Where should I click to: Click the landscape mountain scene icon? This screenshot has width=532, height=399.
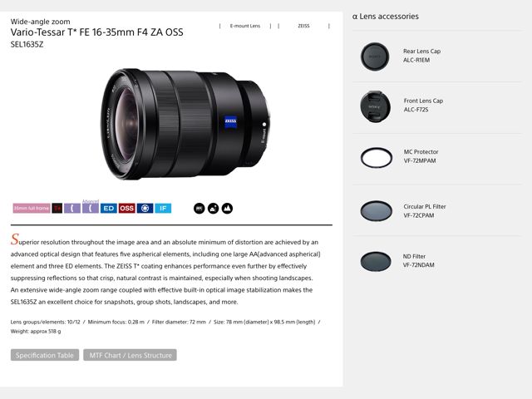coord(227,209)
